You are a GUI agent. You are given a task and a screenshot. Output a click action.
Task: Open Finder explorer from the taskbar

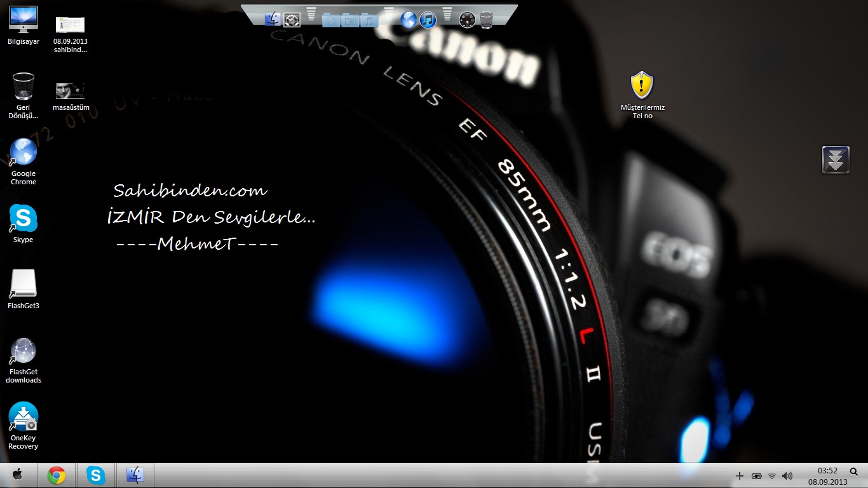click(135, 475)
